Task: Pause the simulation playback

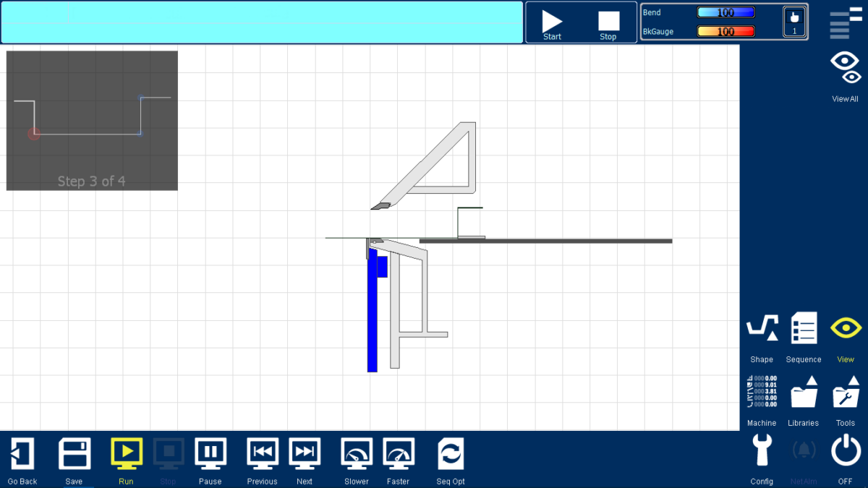Action: [x=210, y=453]
